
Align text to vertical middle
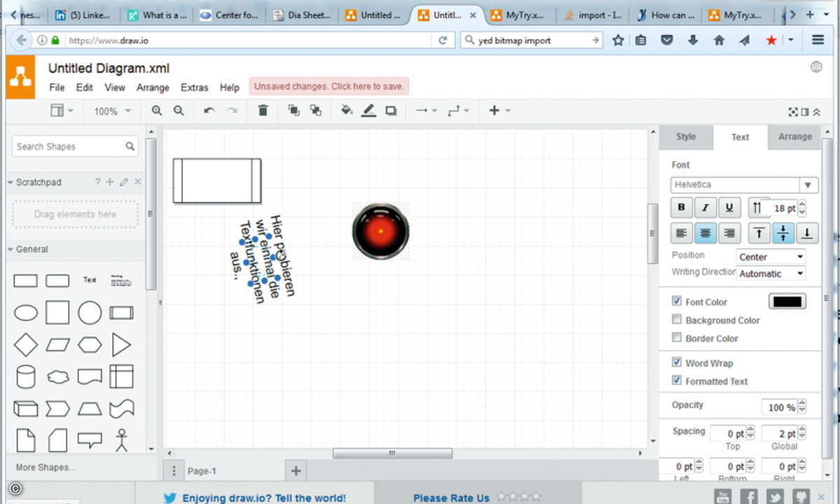point(783,233)
